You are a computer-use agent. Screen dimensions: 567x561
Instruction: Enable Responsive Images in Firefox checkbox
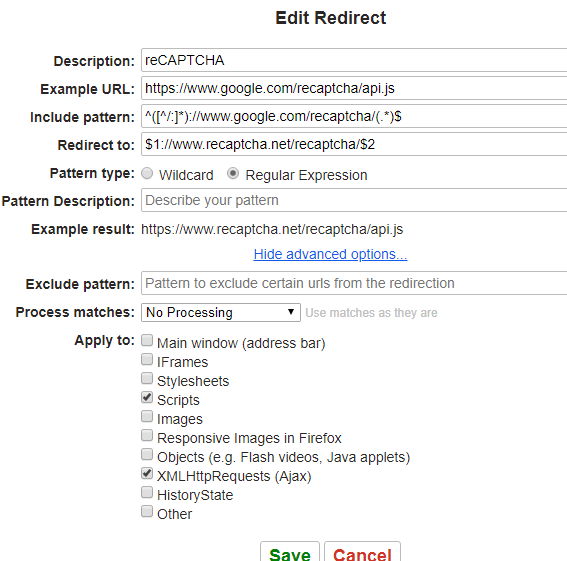coord(147,435)
